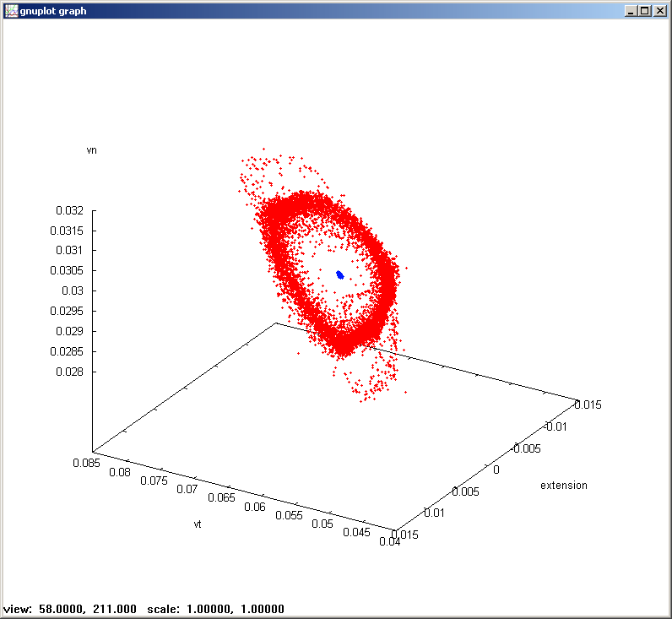Screen dimensions: 672x619
Task: Click the vn tick label 0.032
Action: click(69, 210)
